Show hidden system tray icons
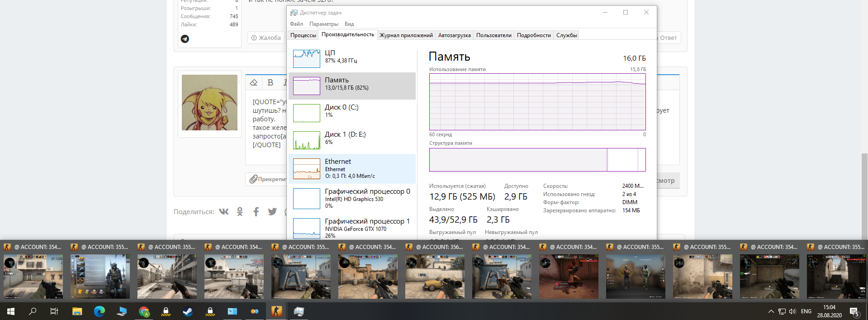868x320 pixels. [771, 311]
